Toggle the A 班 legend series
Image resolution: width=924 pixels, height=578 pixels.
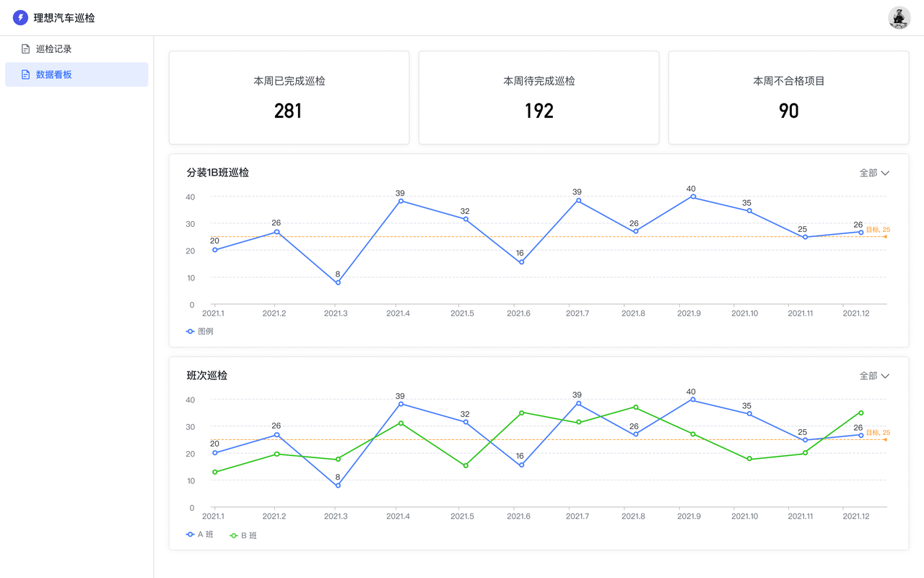(x=200, y=535)
